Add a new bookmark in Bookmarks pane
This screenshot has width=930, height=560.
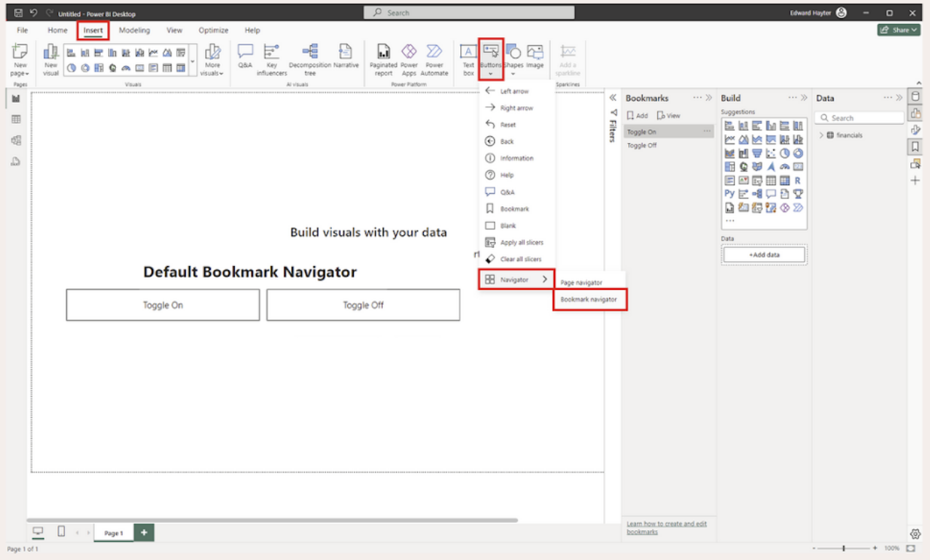tap(637, 116)
